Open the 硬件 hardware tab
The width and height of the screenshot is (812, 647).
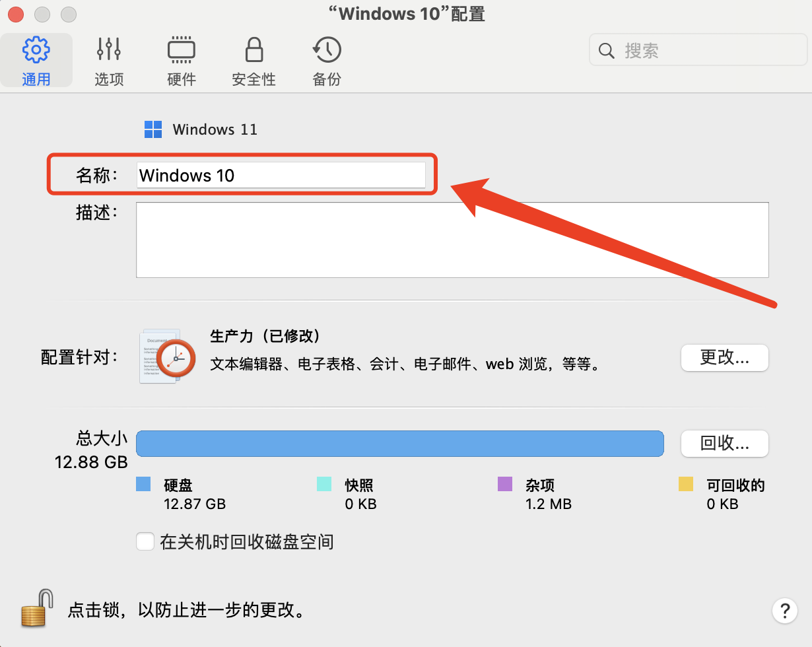point(182,61)
